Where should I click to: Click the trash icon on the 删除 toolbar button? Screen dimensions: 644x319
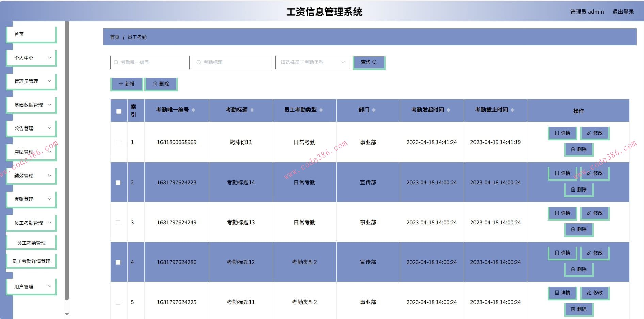(x=155, y=83)
